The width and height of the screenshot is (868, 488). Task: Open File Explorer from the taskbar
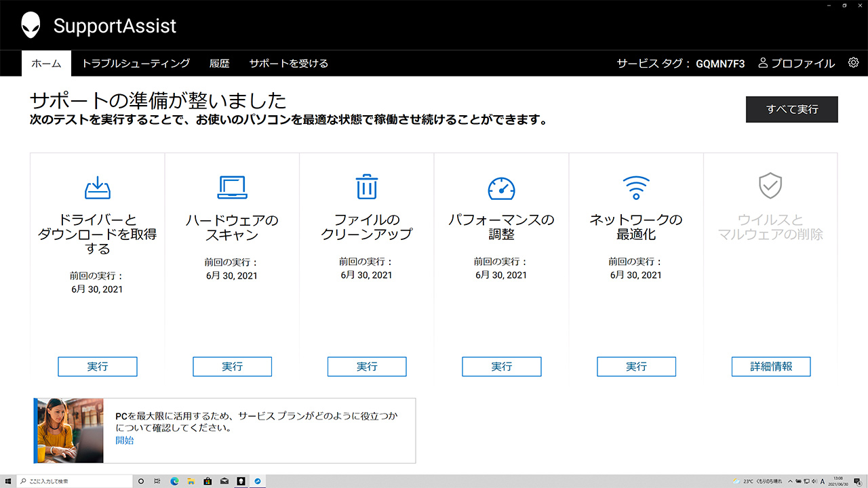191,481
